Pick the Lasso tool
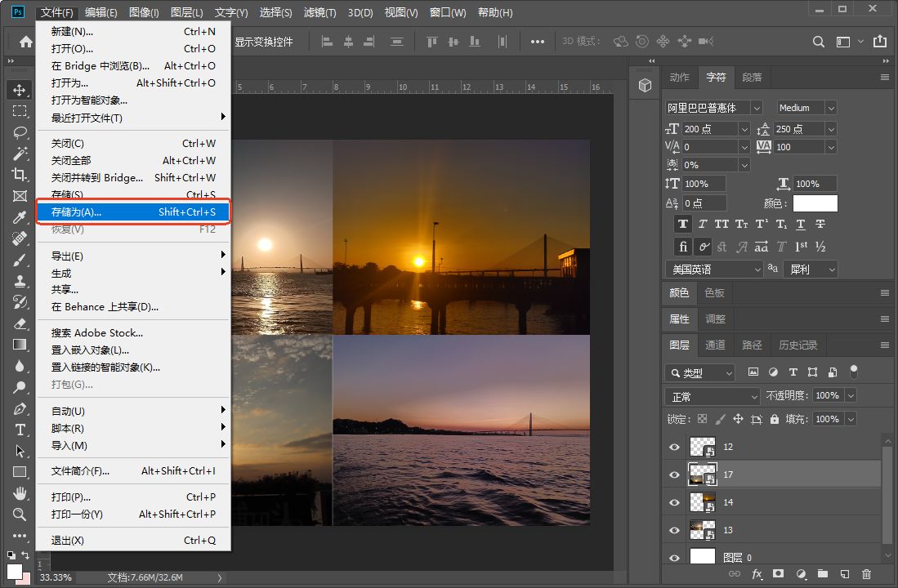This screenshot has height=588, width=898. point(20,131)
